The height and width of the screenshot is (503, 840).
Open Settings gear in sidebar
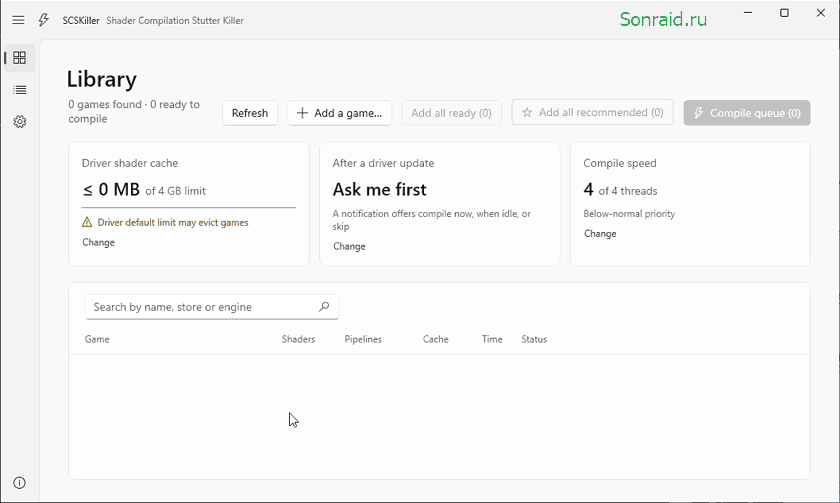pyautogui.click(x=20, y=122)
